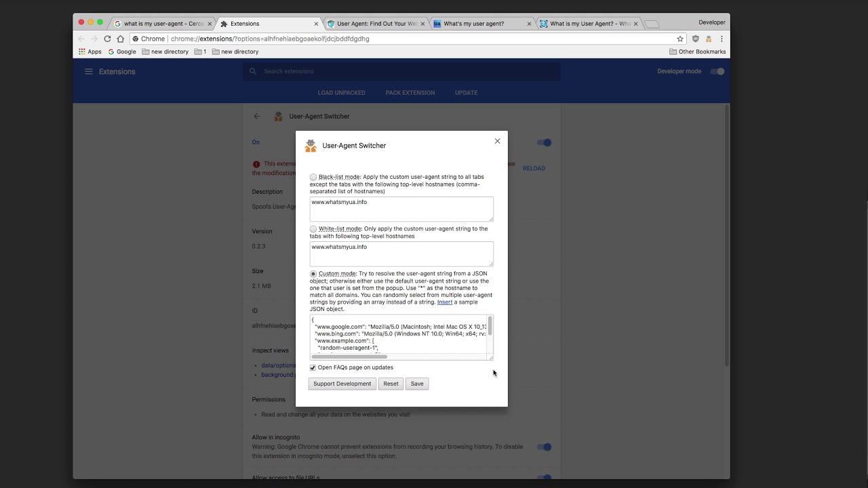Toggle Developer mode switch
The width and height of the screenshot is (868, 488).
(717, 71)
